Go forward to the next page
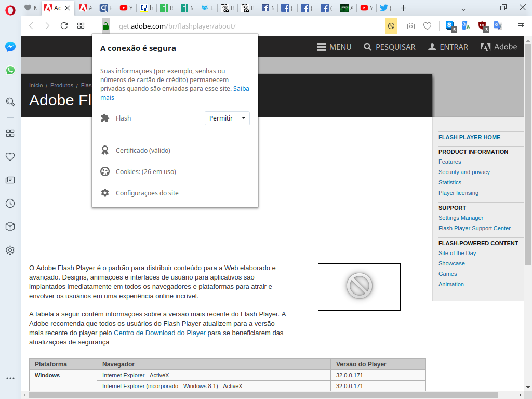 pyautogui.click(x=47, y=26)
